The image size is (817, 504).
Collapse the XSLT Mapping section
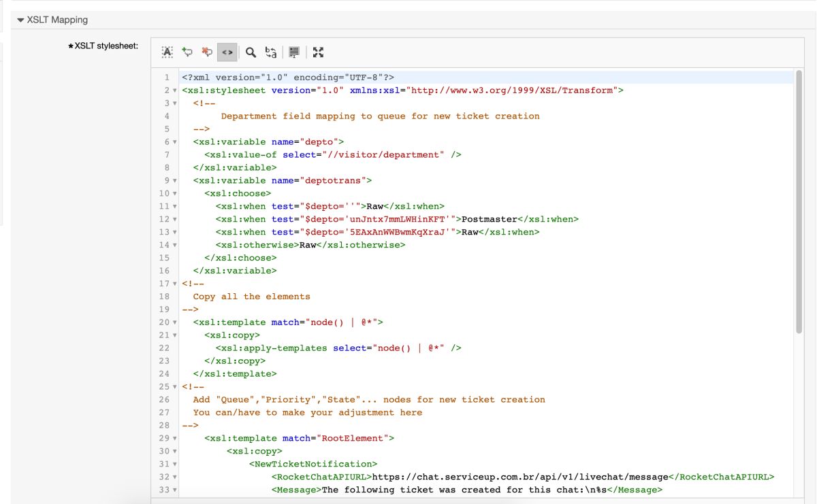(x=20, y=20)
